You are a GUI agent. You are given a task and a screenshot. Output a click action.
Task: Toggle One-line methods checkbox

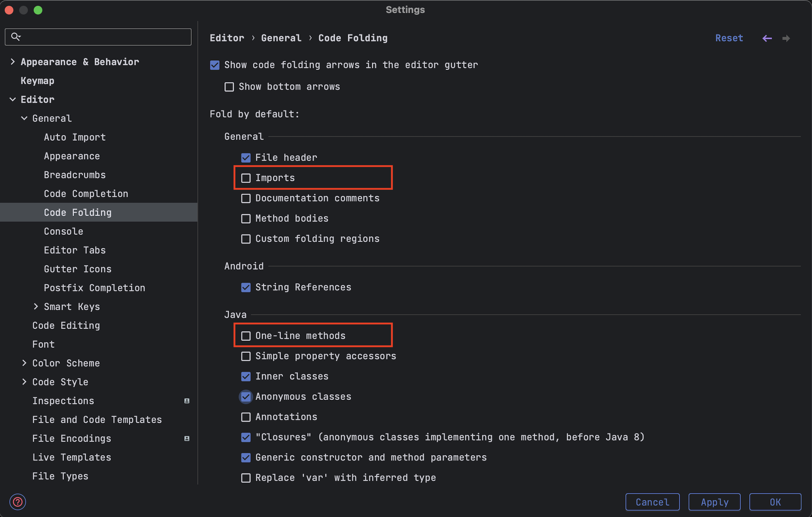246,336
